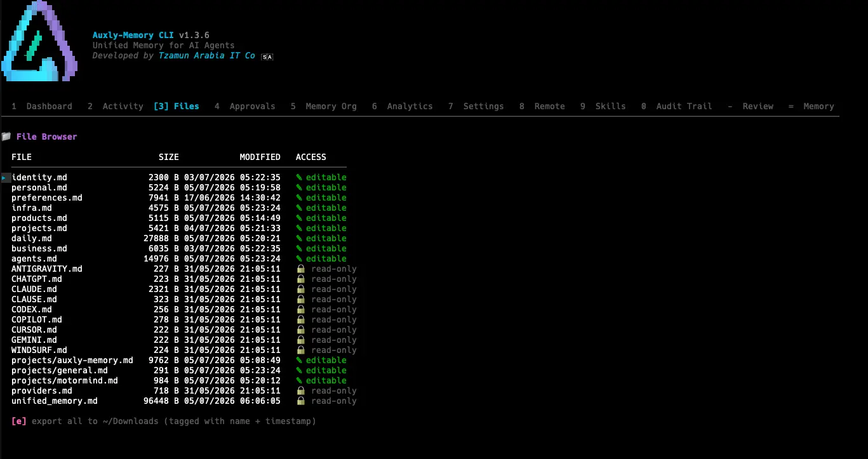Click the pencil icon for business.md
Viewport: 868px width, 459px height.
click(300, 248)
